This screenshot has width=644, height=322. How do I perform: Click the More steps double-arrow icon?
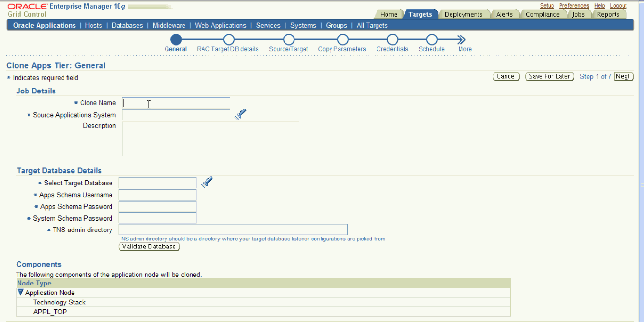pyautogui.click(x=461, y=40)
